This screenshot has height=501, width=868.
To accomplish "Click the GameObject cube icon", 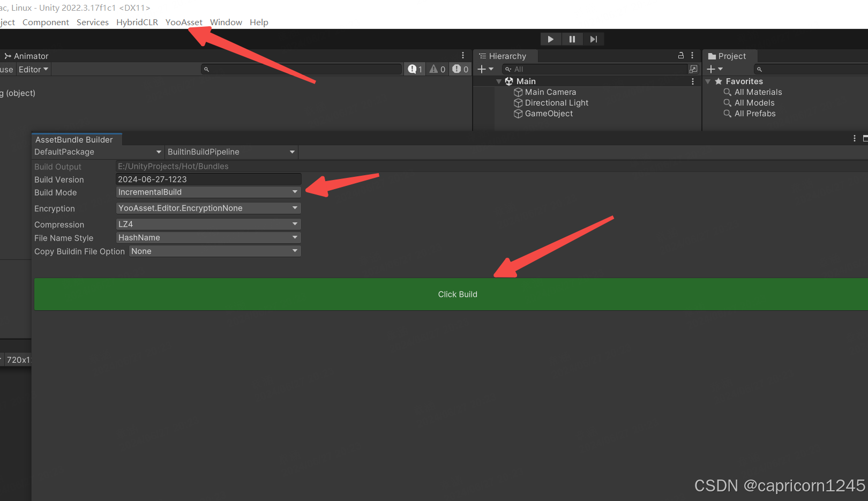I will point(518,114).
